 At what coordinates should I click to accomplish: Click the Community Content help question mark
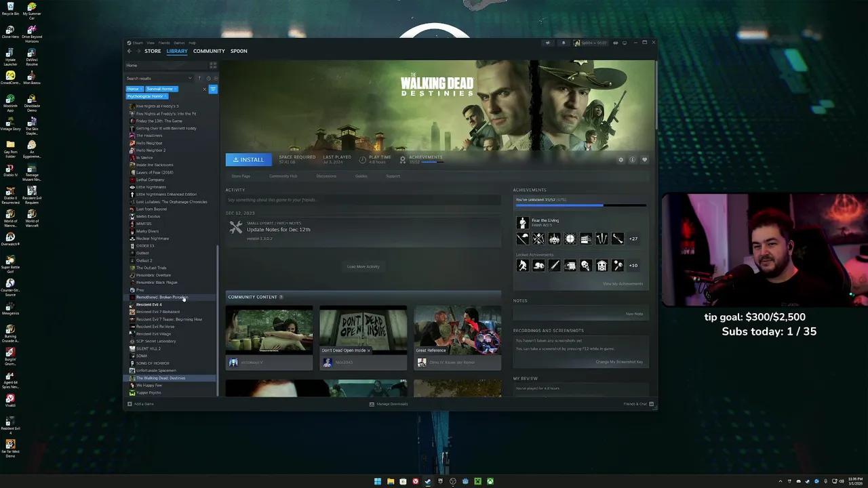pos(281,297)
